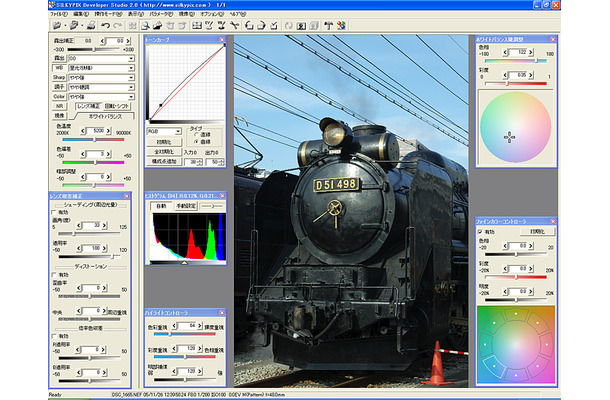Open the オプション(O) menu
610x400 pixels.
[212, 14]
